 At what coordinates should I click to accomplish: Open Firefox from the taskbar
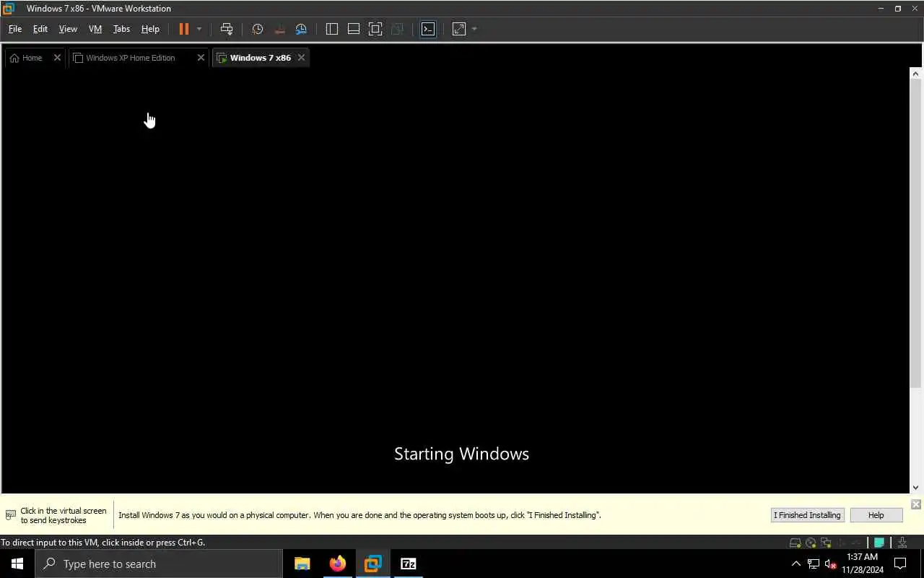pyautogui.click(x=337, y=564)
